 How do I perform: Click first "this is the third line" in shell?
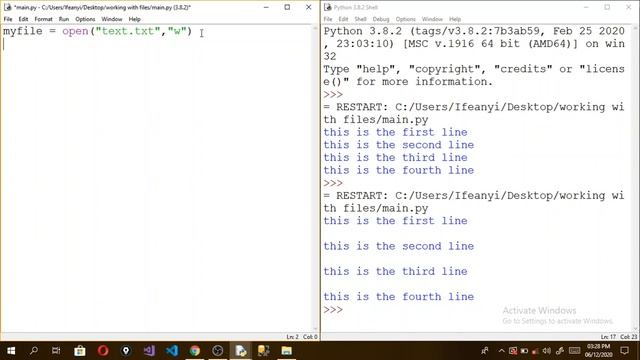click(x=395, y=158)
